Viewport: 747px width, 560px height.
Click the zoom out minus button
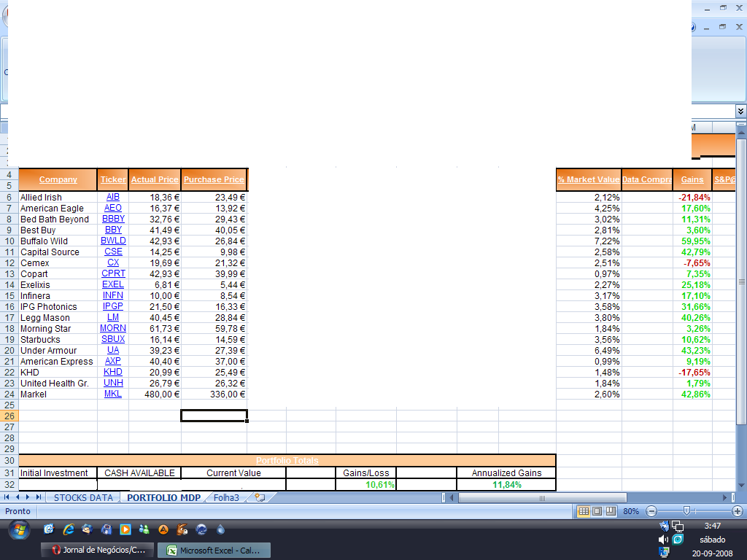pyautogui.click(x=651, y=511)
